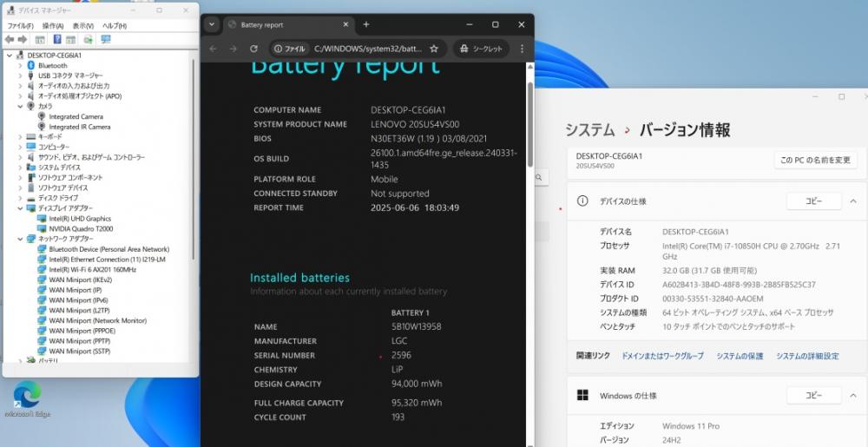Select Intel(R) UHD Graphics entry
This screenshot has height=447, width=868.
click(80, 219)
